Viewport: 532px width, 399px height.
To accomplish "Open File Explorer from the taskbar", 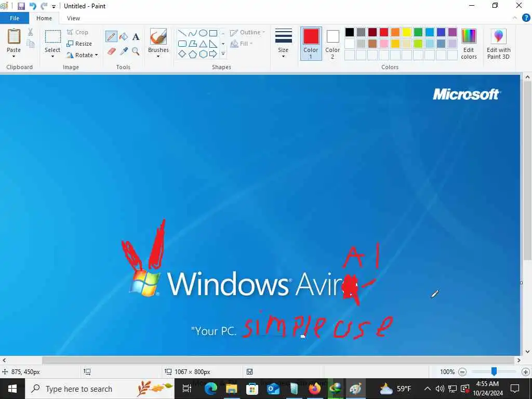I will point(231,389).
